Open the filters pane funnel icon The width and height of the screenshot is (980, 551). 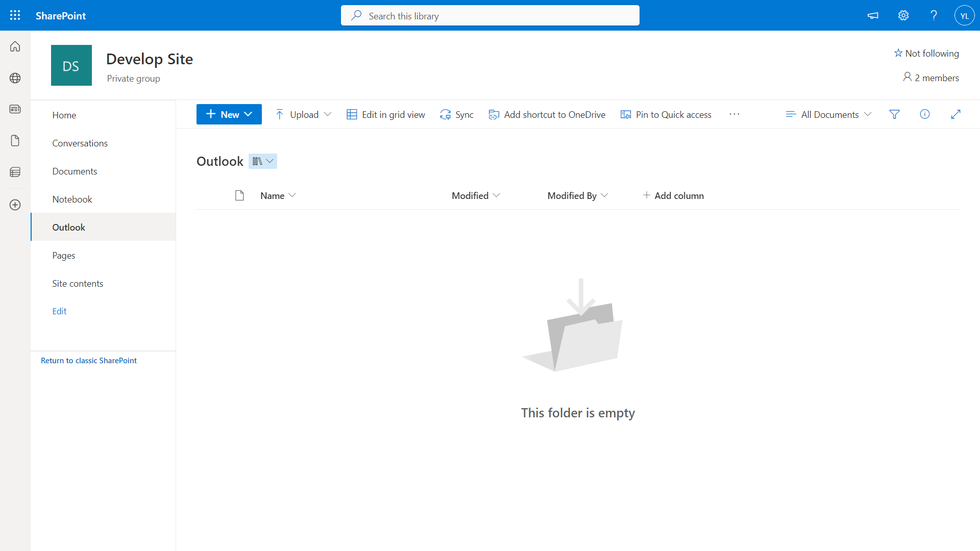894,114
